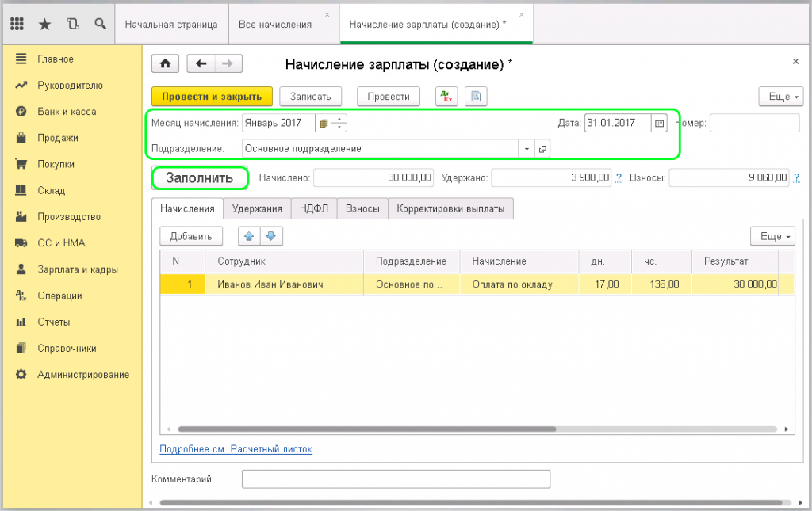This screenshot has height=511, width=812.
Task: Click the Провести и закрыть button
Action: coord(212,97)
